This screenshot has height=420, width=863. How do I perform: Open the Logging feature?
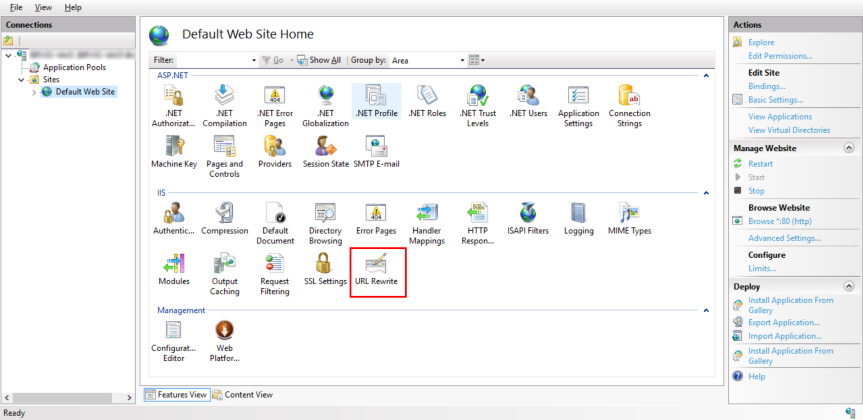coord(578,219)
